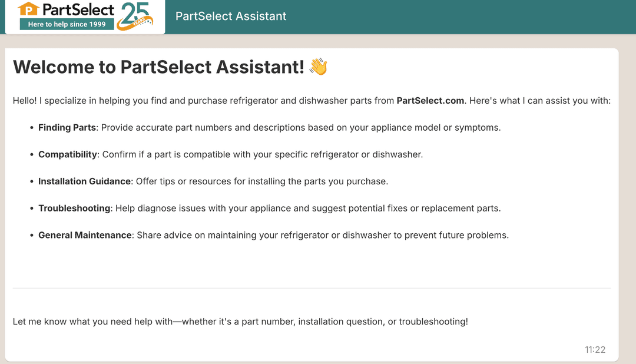Click the 11:22 message timestamp
This screenshot has width=636, height=364.
pos(595,349)
